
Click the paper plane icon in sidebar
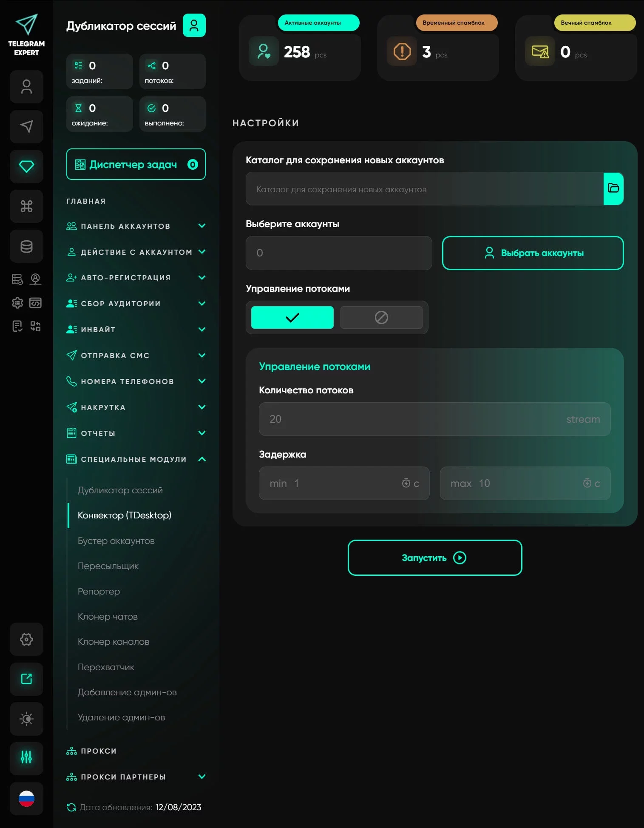[26, 126]
